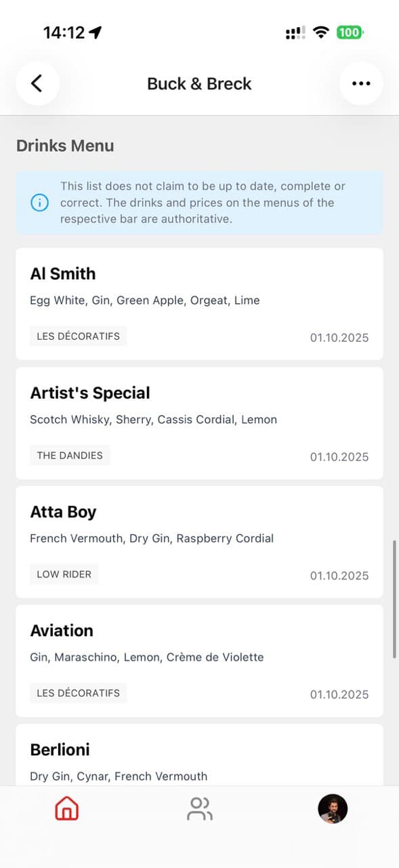This screenshot has width=399, height=868.
Task: Open the Community people icon
Action: click(199, 808)
